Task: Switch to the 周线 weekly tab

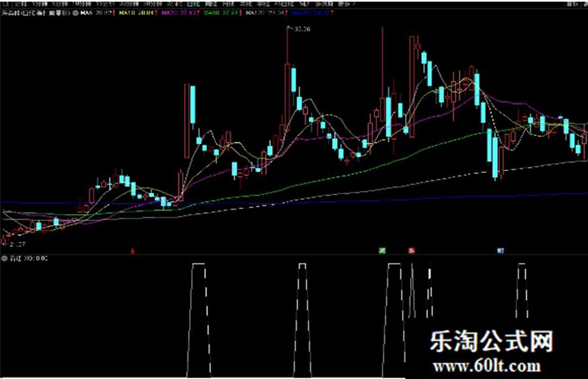Action: pos(211,4)
